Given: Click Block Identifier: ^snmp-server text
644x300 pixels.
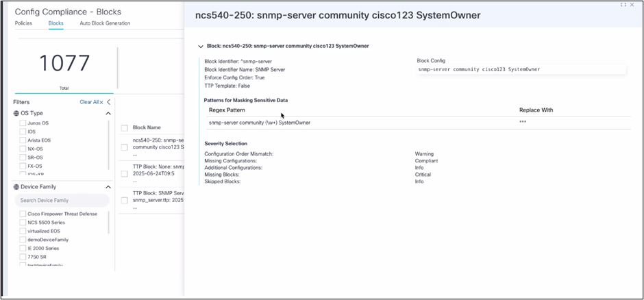Looking at the screenshot, I should pyautogui.click(x=238, y=62).
